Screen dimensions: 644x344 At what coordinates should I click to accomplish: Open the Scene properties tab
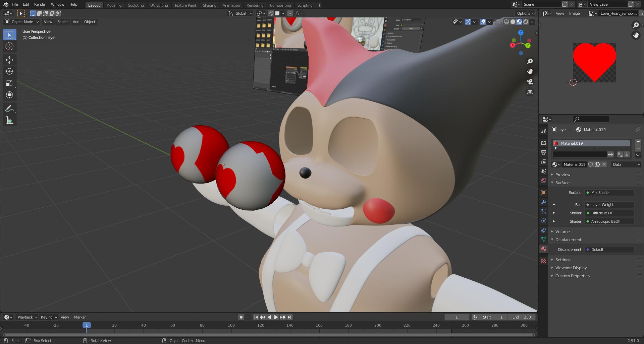(544, 171)
